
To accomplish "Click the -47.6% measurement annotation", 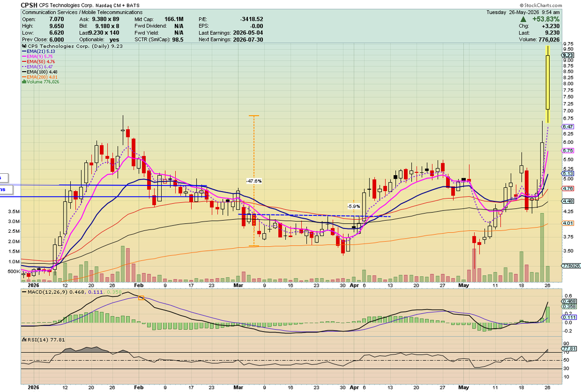I will coord(254,181).
